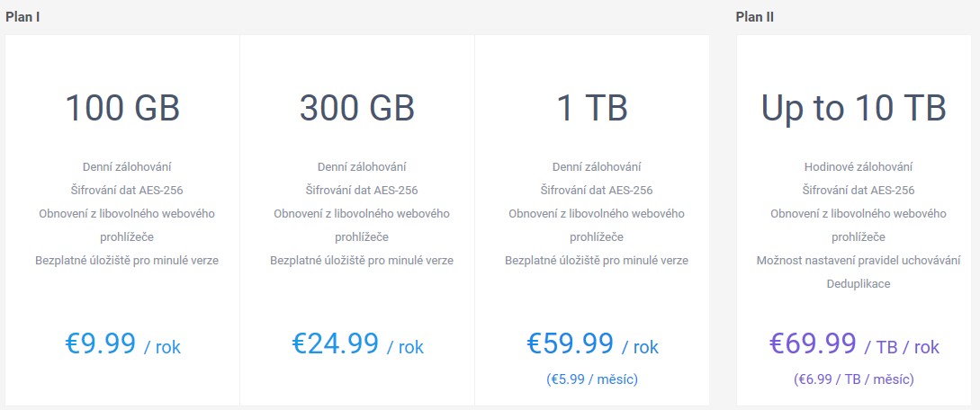Click the Plan I section label

23,17
